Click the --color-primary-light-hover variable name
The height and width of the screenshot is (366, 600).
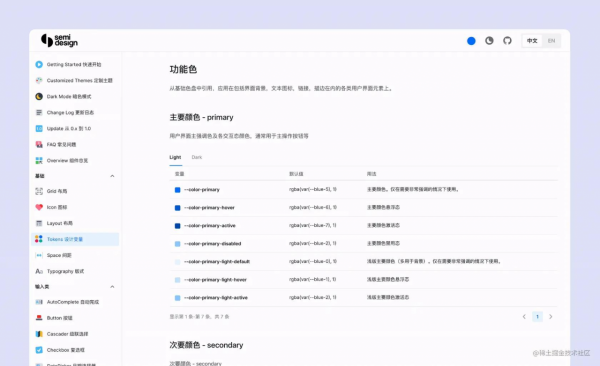click(215, 279)
